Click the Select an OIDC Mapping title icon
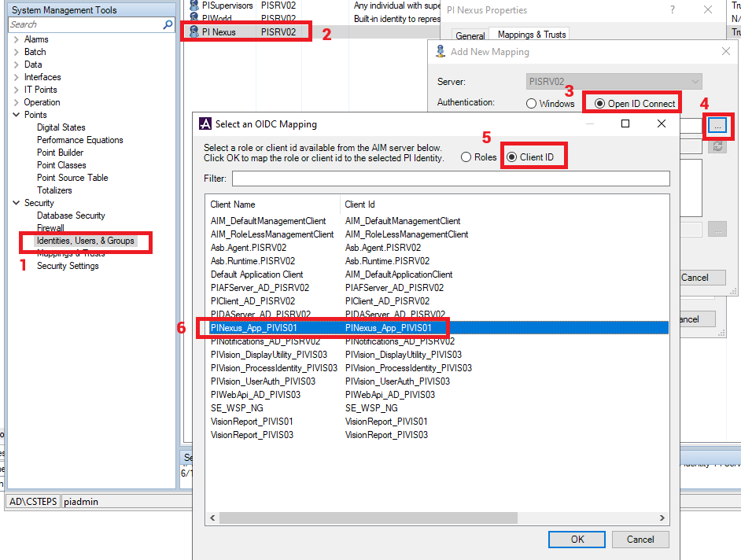Viewport: 741px width, 560px height. [205, 123]
